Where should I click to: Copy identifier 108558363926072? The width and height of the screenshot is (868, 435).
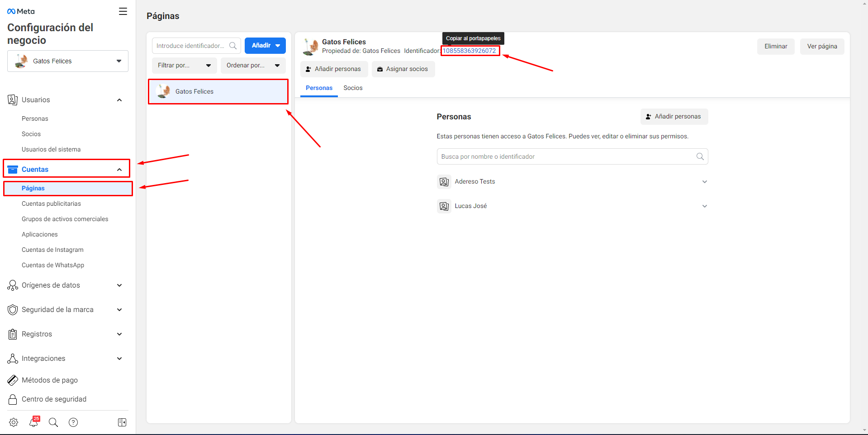(x=470, y=51)
